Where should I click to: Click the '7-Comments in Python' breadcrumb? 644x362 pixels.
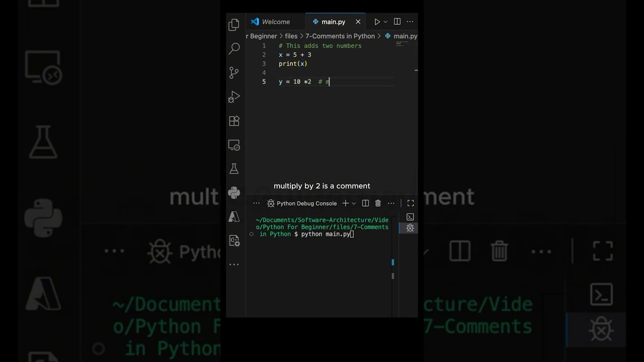pyautogui.click(x=340, y=36)
